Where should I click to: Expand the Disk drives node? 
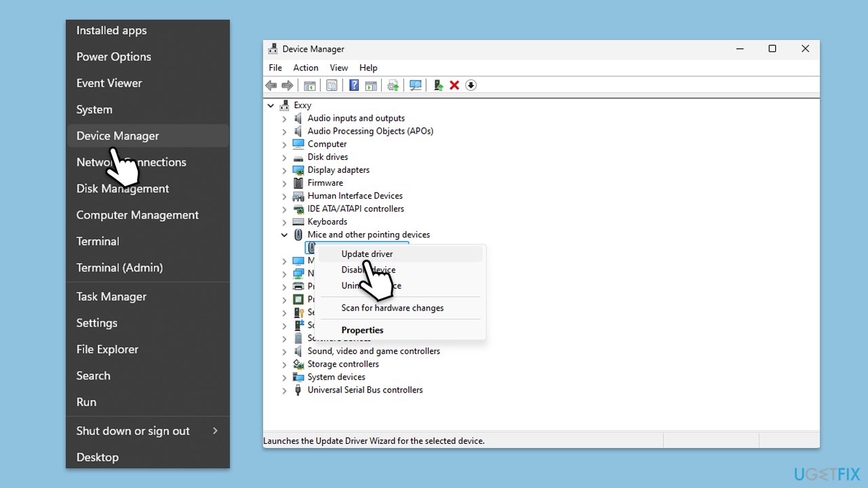[x=285, y=157]
